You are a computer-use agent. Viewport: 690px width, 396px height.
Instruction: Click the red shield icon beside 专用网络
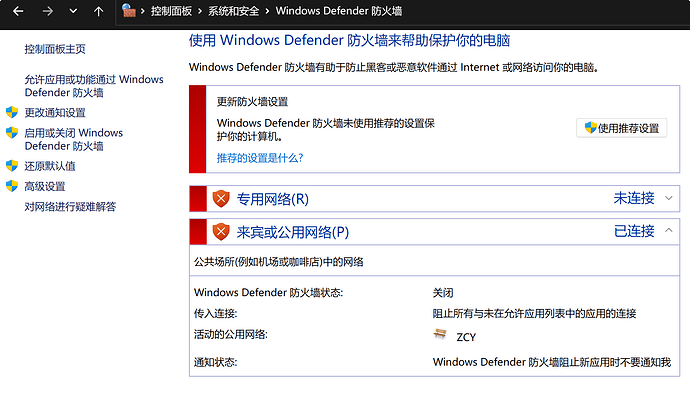tap(221, 198)
